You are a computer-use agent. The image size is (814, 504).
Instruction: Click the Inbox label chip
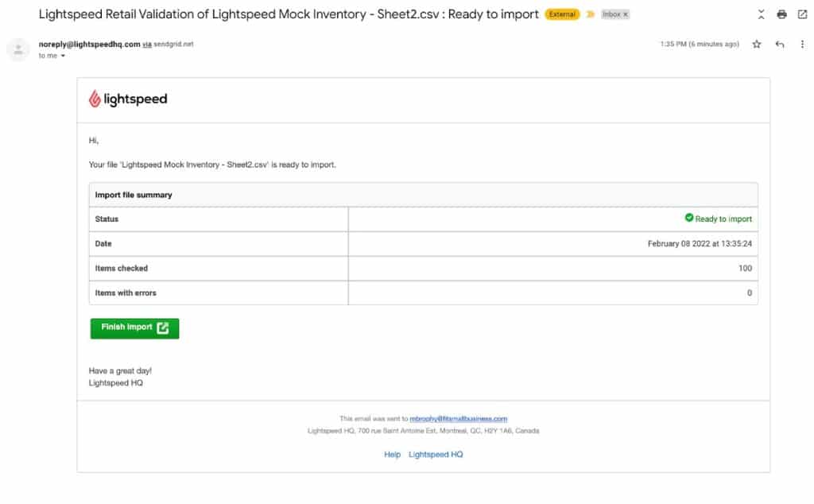coord(610,14)
